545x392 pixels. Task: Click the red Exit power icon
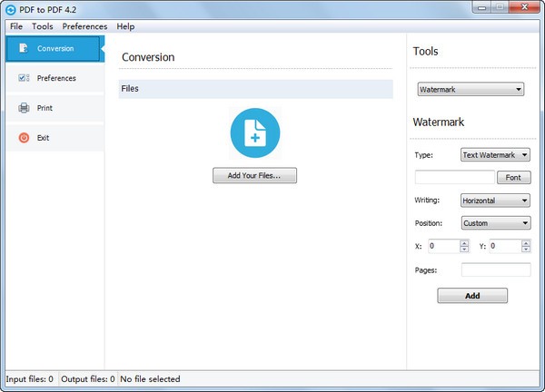point(24,138)
